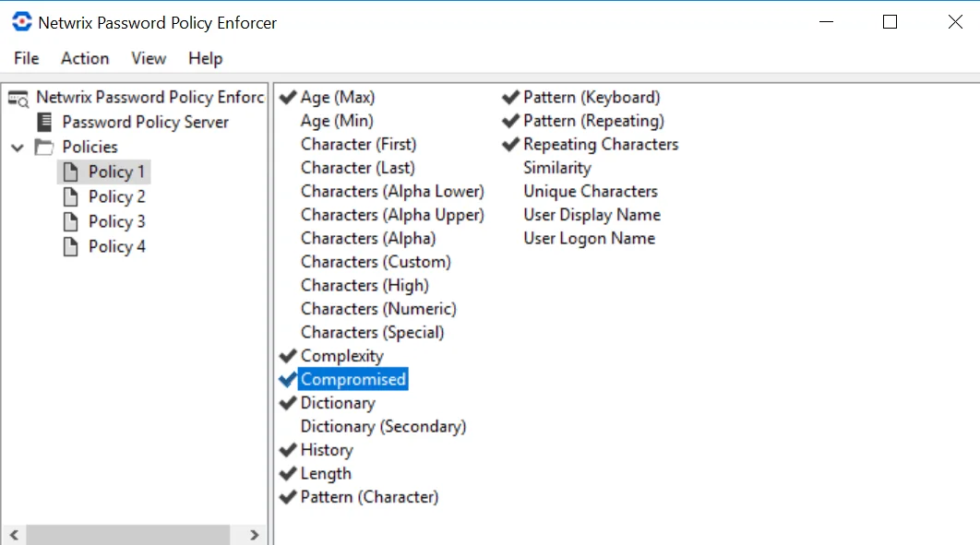Click the Password Policy Server icon
This screenshot has height=545, width=980.
point(44,123)
